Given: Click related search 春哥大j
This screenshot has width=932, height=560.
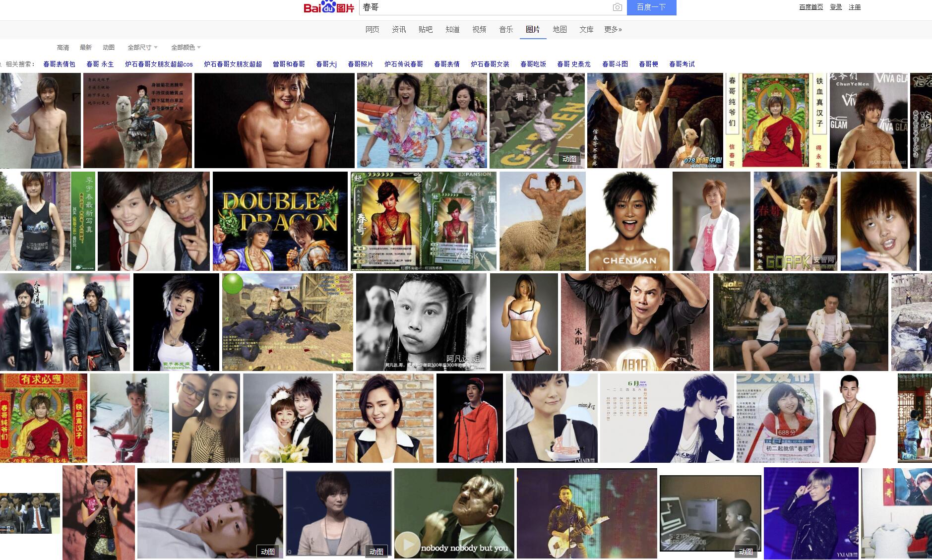Looking at the screenshot, I should pos(326,64).
